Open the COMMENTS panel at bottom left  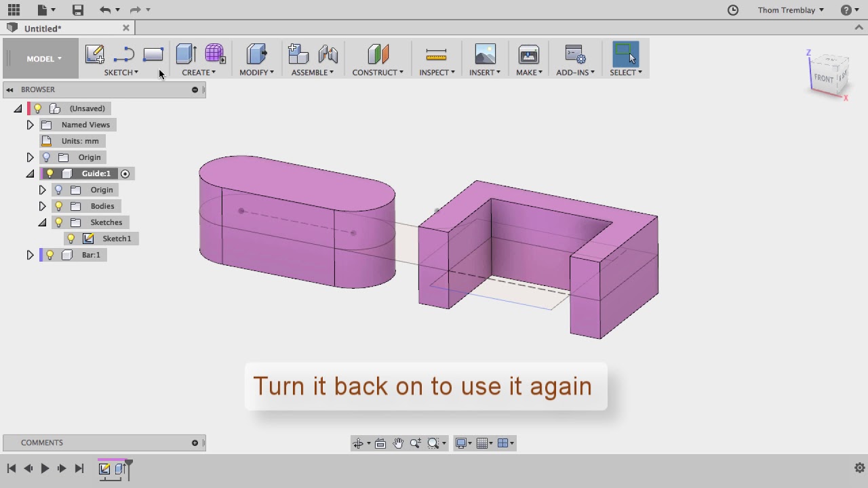click(x=42, y=443)
